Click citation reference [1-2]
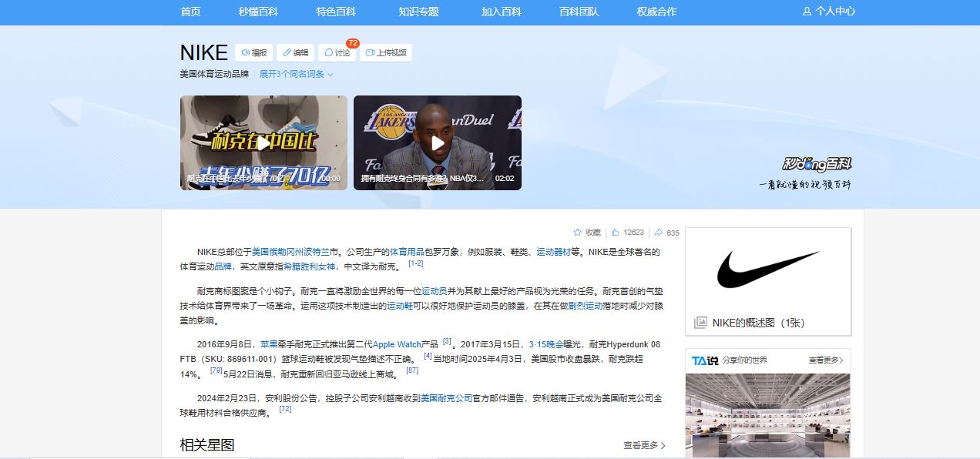The image size is (980, 459). click(x=415, y=263)
